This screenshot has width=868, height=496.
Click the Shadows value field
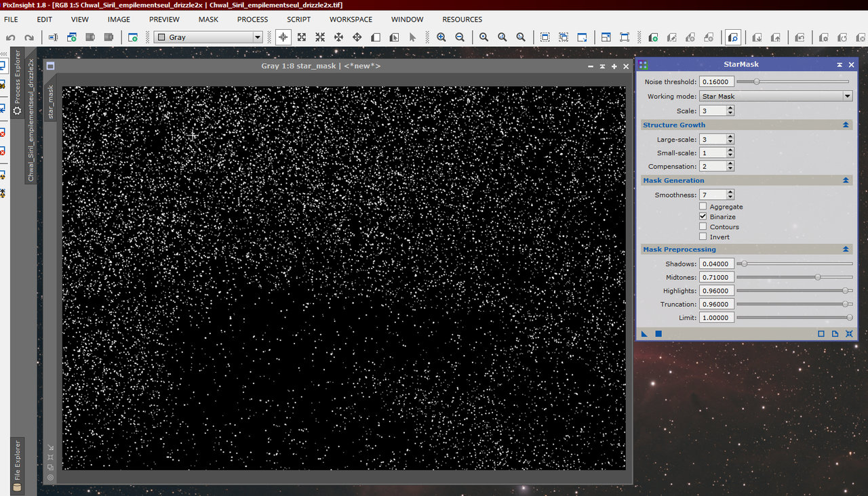[717, 264]
